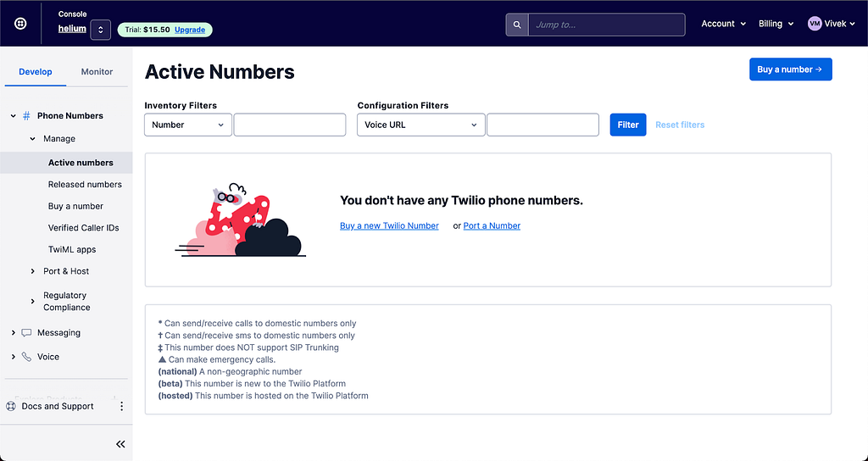868x461 pixels.
Task: Click the Buy a number button
Action: 791,69
